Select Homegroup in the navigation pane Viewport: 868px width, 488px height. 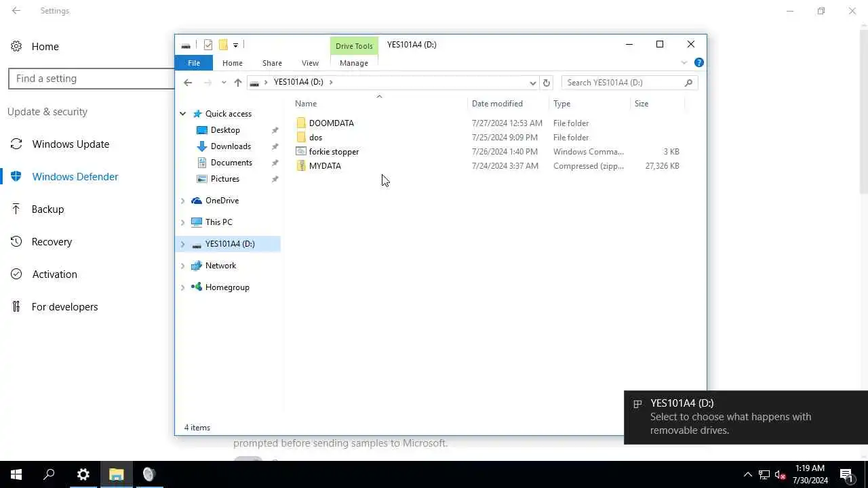tap(227, 287)
